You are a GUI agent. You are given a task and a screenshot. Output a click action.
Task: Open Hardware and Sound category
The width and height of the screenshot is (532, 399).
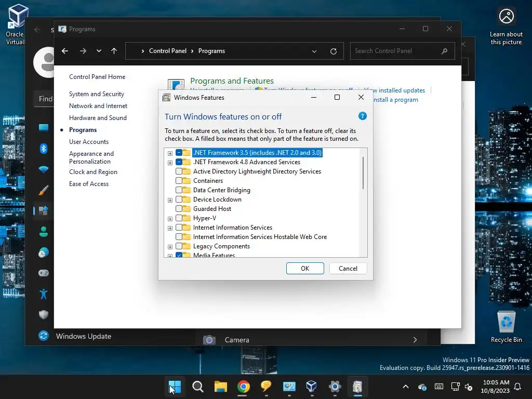point(98,118)
